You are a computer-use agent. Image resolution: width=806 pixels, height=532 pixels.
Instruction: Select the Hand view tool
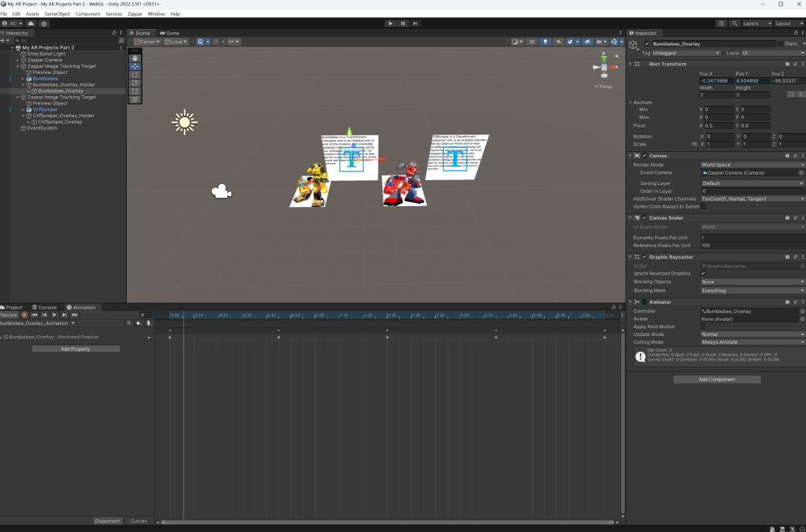tap(135, 57)
